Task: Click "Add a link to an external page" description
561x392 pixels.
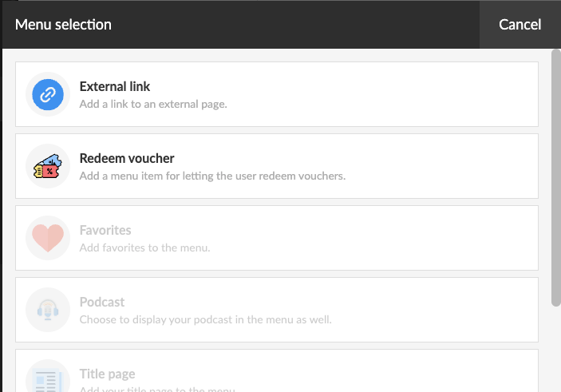Action: 153,104
